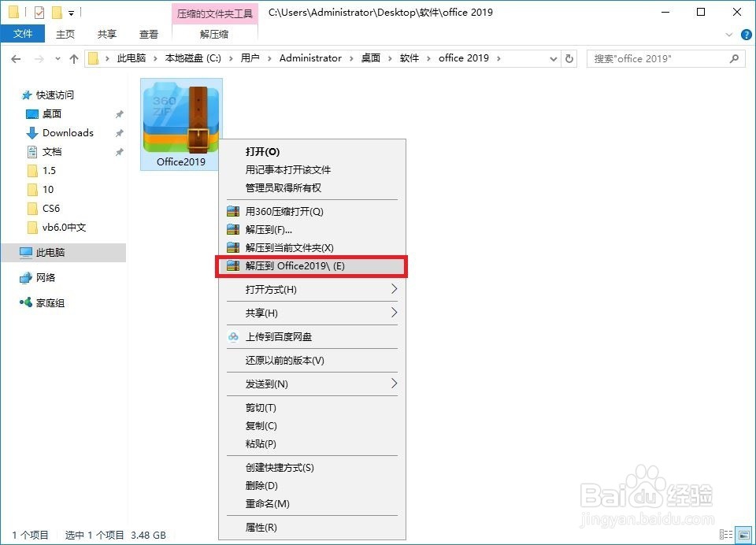The height and width of the screenshot is (545, 756).
Task: Select Administrator in the breadcrumb path
Action: 310,58
